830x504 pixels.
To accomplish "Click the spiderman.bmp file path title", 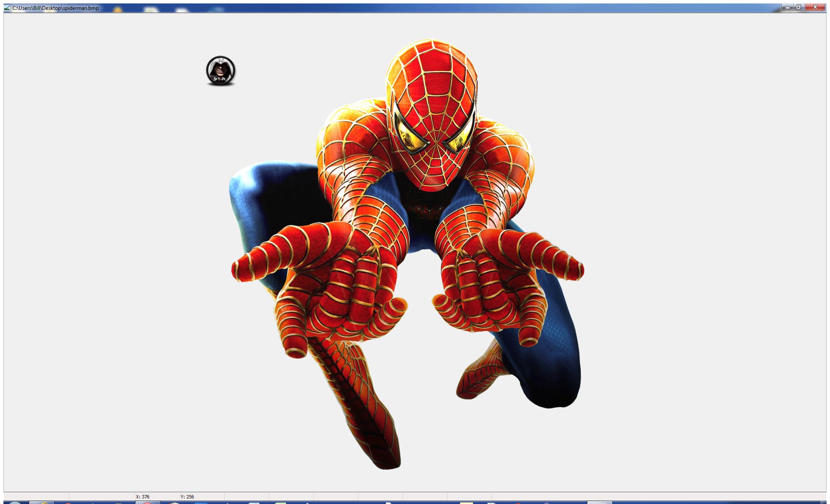I will [55, 8].
